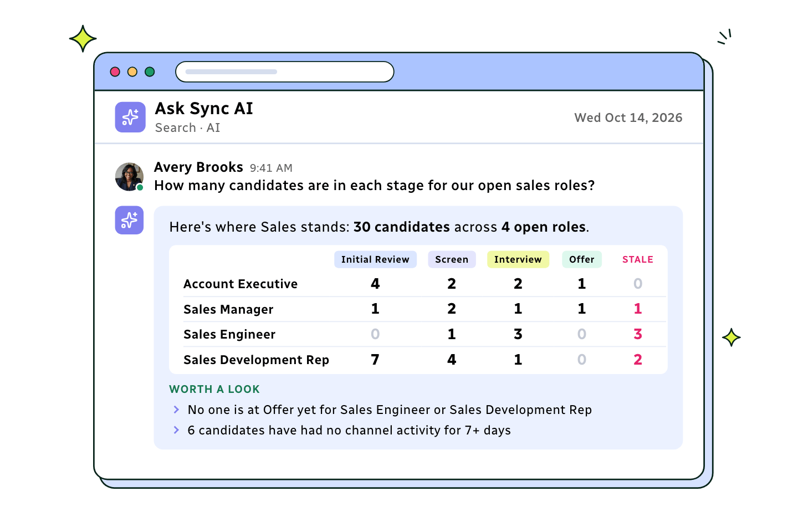Click the Sync AI sparkle avatar beside the response
This screenshot has height=532, width=798.
tap(129, 220)
